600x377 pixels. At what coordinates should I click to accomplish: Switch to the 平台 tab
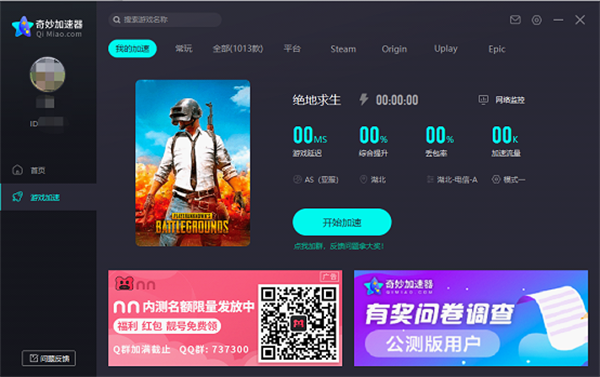tap(292, 49)
